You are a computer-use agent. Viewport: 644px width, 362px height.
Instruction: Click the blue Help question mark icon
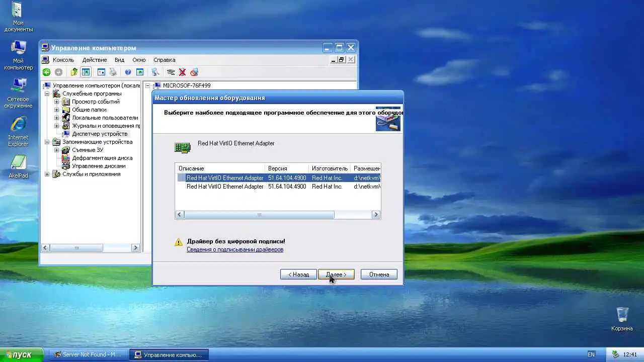coord(128,72)
